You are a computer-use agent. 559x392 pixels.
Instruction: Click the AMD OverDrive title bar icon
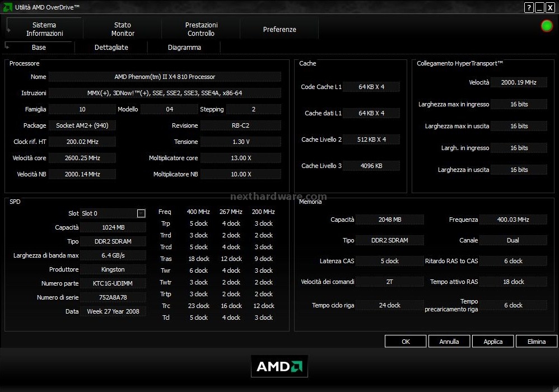tap(7, 7)
